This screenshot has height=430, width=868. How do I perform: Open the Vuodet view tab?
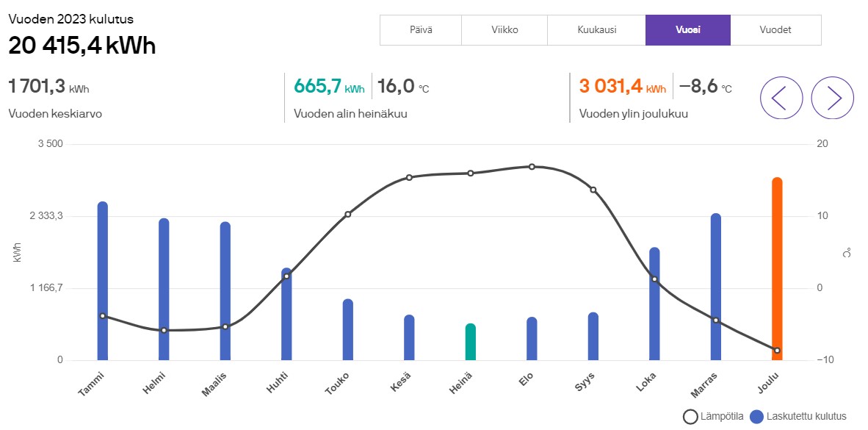pyautogui.click(x=776, y=30)
